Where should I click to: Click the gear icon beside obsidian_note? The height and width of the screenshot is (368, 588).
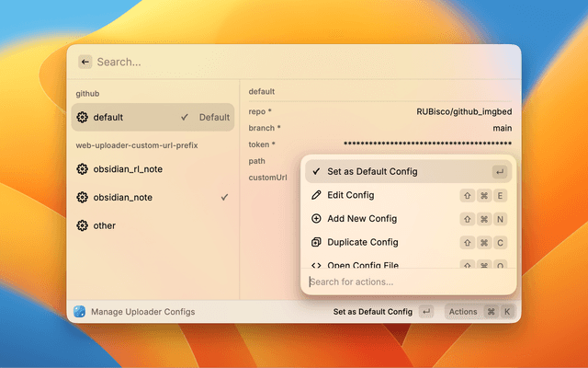tap(82, 198)
